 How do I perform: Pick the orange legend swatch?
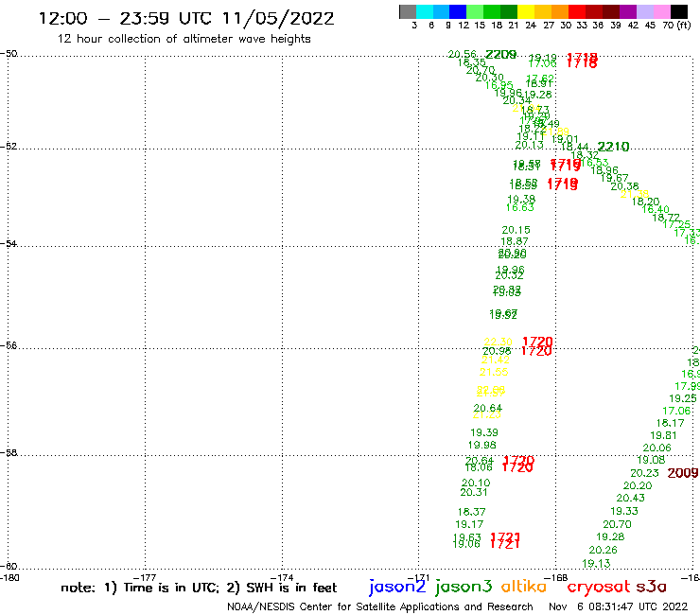click(x=560, y=11)
